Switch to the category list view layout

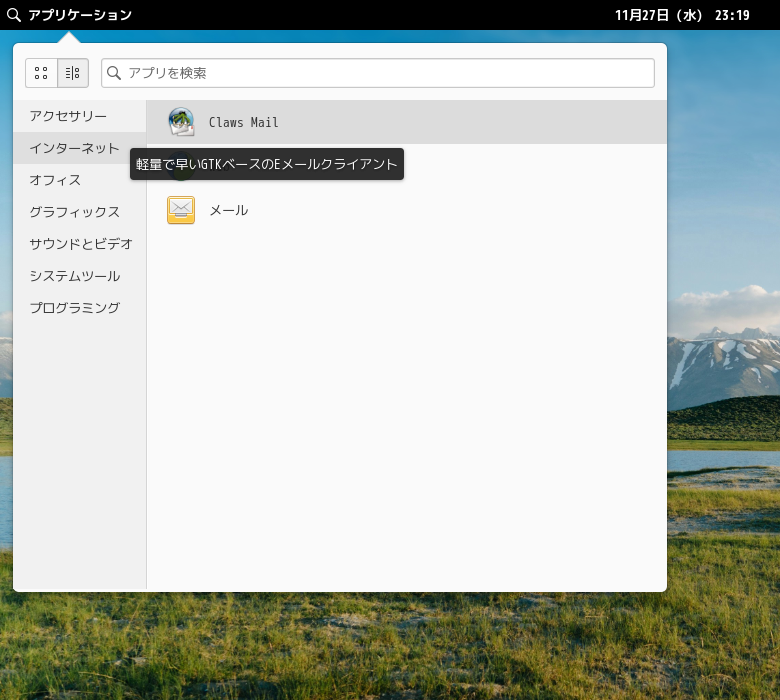73,73
